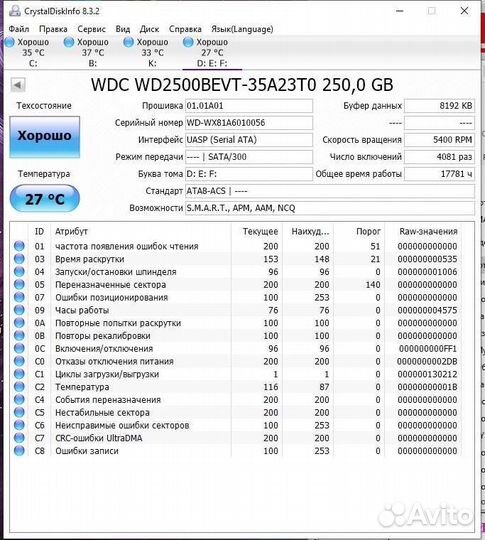This screenshot has height=540, width=485.
Task: Click status icon of attribute 01
Action: (19, 246)
